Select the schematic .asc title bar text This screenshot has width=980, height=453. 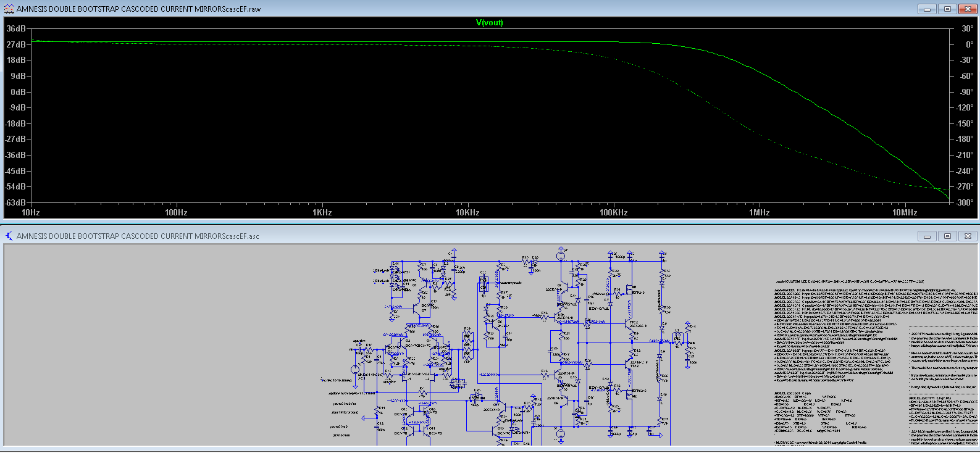(x=138, y=236)
